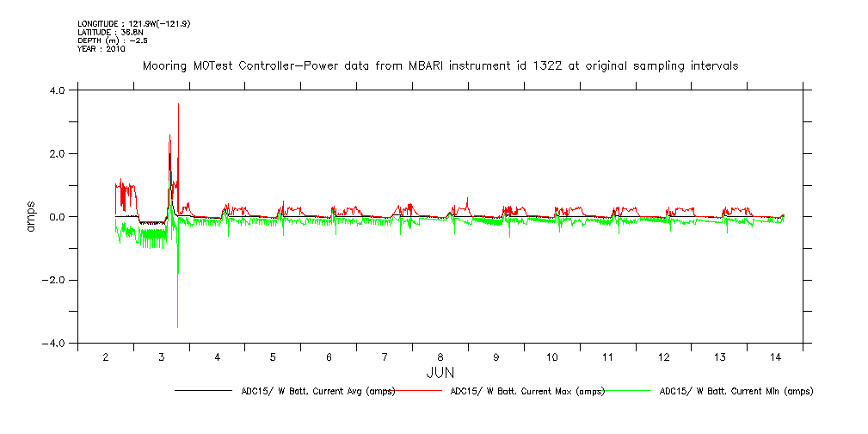The image size is (868, 434).
Task: Click the chart title mentioning instrument id 1322
Action: [440, 65]
